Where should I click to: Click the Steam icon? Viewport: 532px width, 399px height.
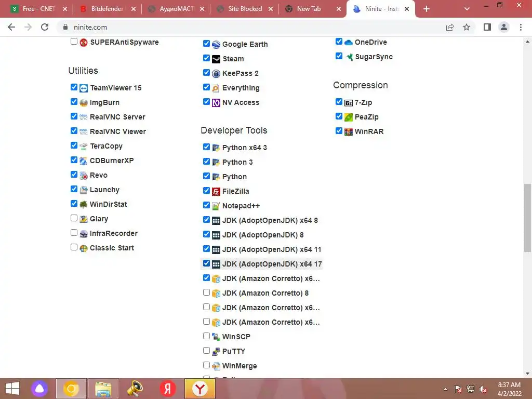pyautogui.click(x=216, y=59)
